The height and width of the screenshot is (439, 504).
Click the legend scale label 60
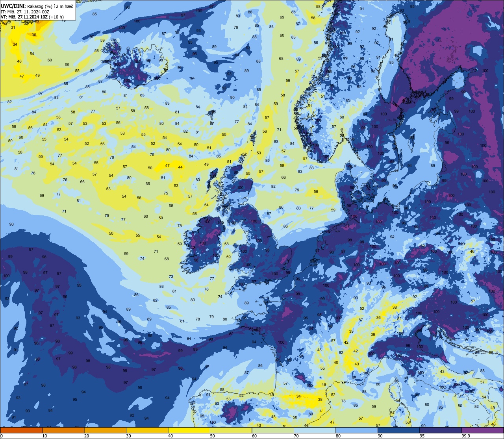click(x=254, y=436)
